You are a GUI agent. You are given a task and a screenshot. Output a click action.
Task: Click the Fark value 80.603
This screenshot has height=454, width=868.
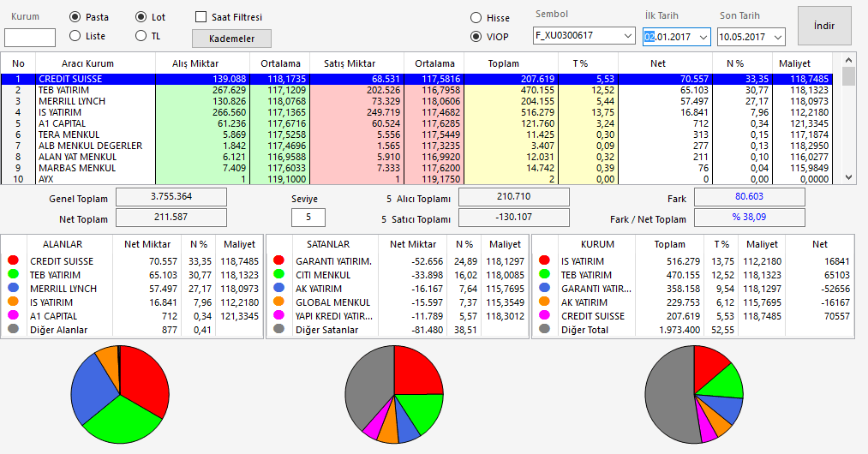pyautogui.click(x=750, y=196)
